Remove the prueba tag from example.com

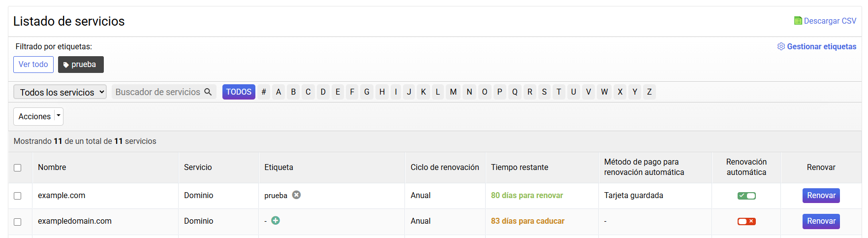click(296, 195)
